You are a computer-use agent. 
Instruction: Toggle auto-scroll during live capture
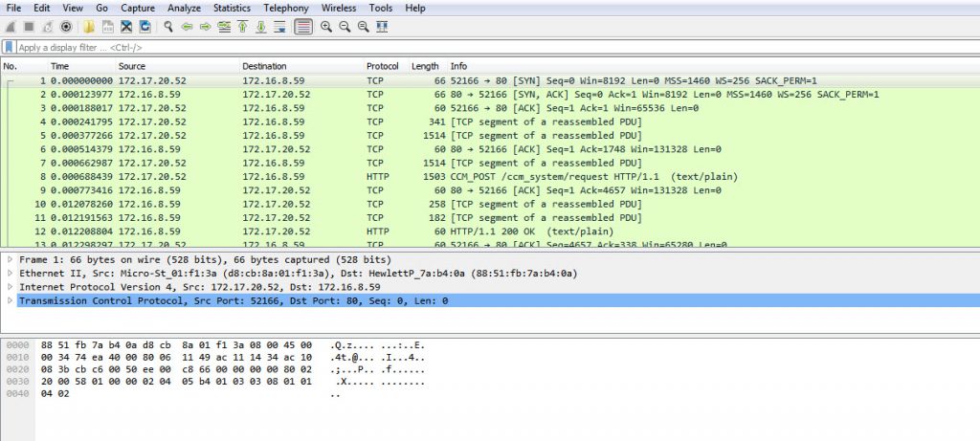280,27
